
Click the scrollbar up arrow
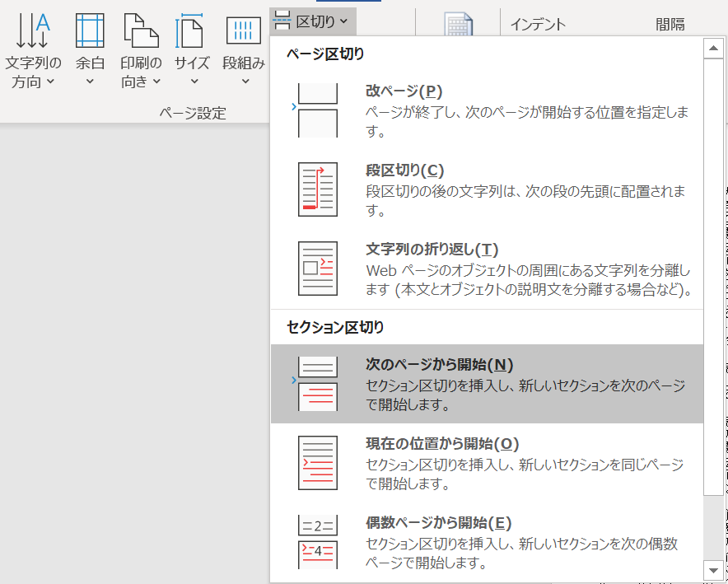pos(713,48)
